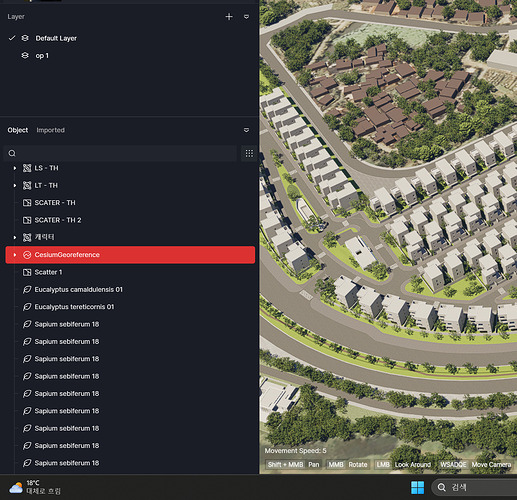Select the SCATER - TH scatter icon
This screenshot has height=500, width=517.
click(x=27, y=203)
